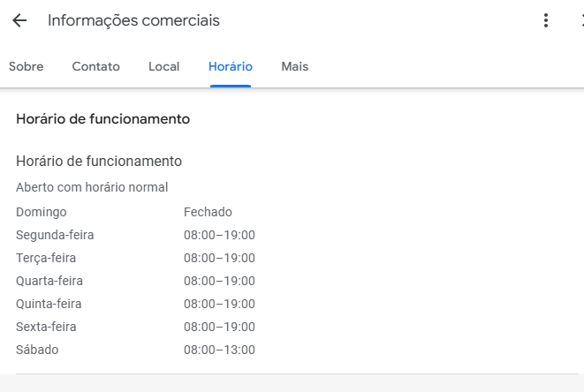This screenshot has width=584, height=392.
Task: Select the Quarta-feira hours entry
Action: pos(219,281)
